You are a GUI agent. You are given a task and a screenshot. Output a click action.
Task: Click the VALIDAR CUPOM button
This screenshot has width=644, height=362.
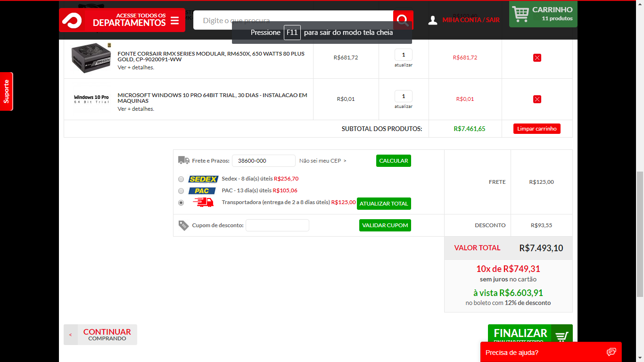click(x=385, y=225)
